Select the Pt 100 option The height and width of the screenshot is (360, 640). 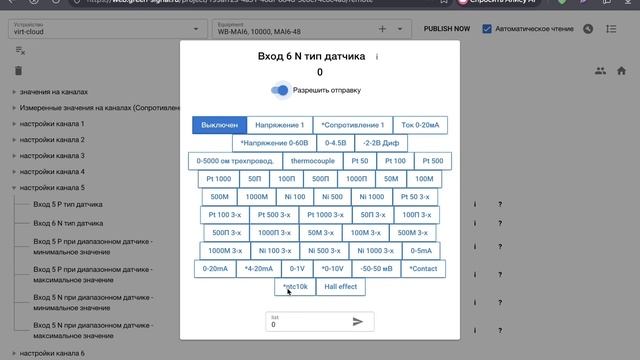point(395,161)
